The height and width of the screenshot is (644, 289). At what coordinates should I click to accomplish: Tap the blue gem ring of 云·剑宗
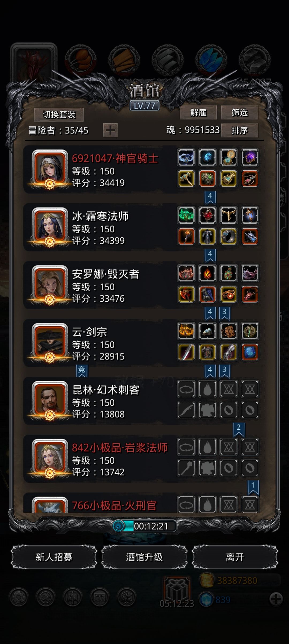[250, 352]
